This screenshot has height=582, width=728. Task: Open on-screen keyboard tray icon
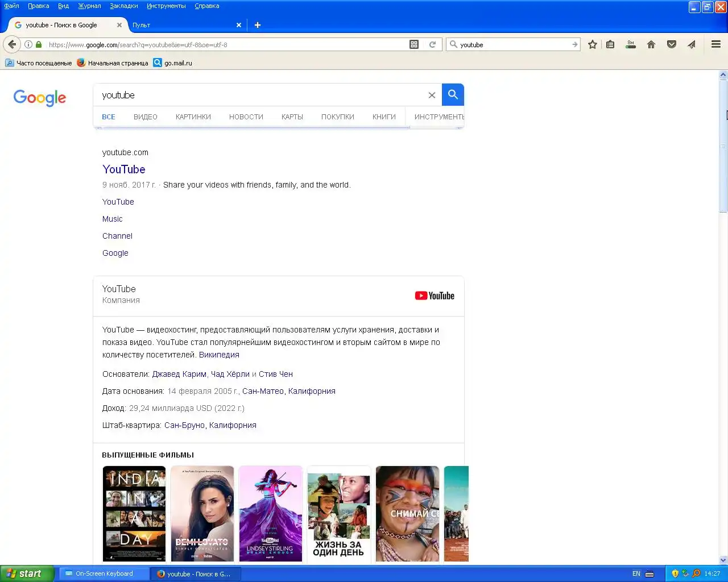(x=650, y=573)
